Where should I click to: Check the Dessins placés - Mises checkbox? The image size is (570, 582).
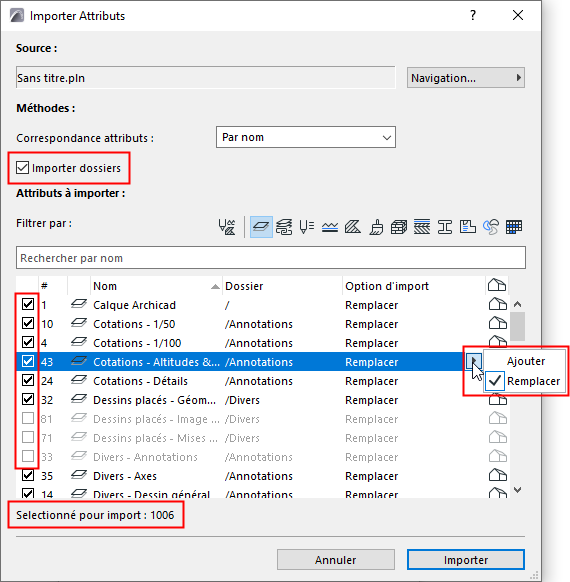(28, 437)
